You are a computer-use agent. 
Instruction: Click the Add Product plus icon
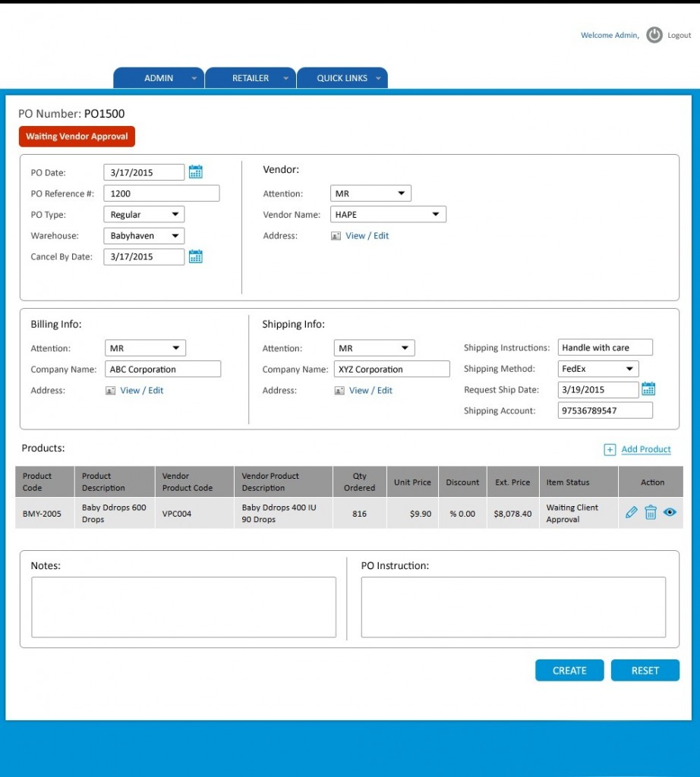coord(609,449)
